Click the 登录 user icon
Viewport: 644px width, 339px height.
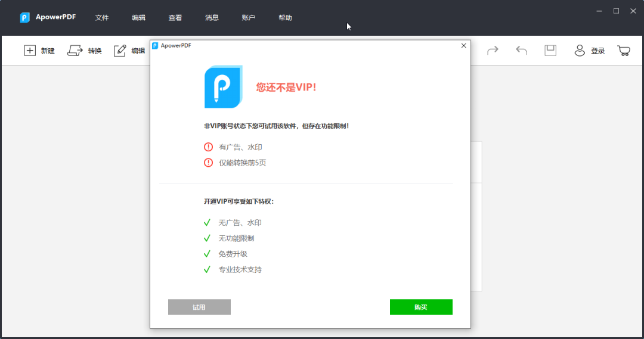point(580,51)
